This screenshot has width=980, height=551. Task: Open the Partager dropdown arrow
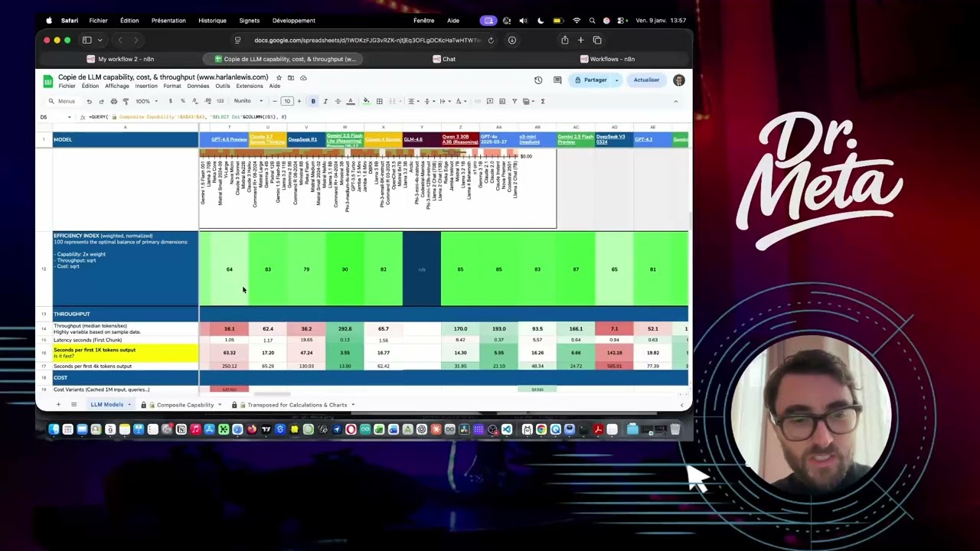[616, 80]
